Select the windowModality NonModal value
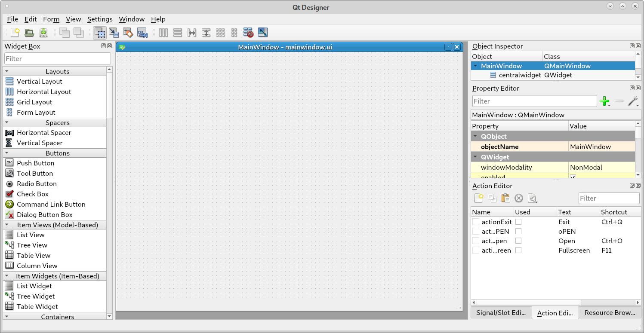Screen dimensions: 644x333 point(601,167)
